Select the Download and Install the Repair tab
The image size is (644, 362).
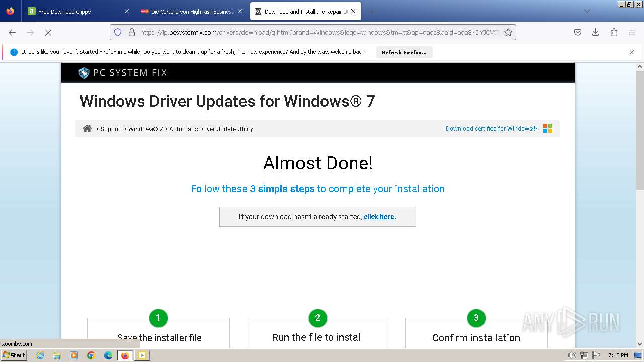pyautogui.click(x=305, y=11)
